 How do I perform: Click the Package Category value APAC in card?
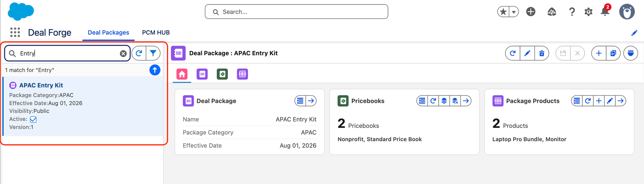tap(309, 132)
